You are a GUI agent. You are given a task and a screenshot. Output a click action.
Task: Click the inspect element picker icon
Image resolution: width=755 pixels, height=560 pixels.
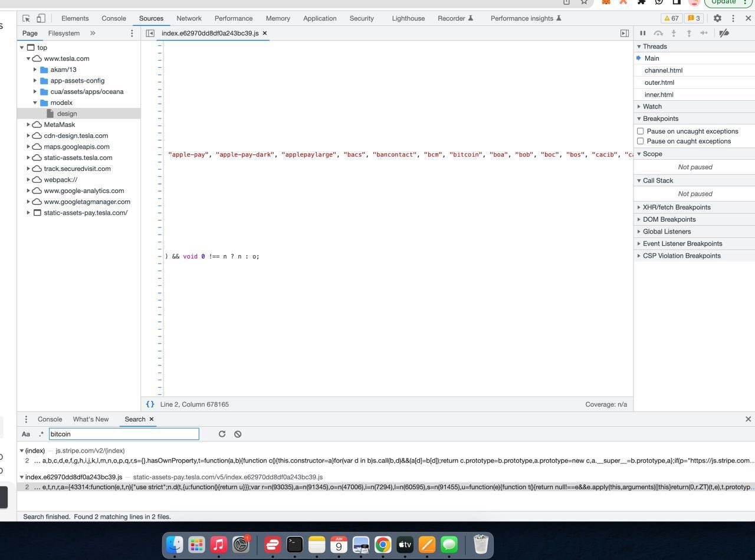click(26, 18)
